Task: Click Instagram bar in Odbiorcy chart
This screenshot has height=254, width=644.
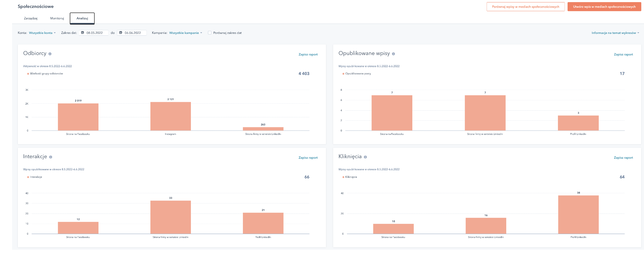Action: [171, 116]
